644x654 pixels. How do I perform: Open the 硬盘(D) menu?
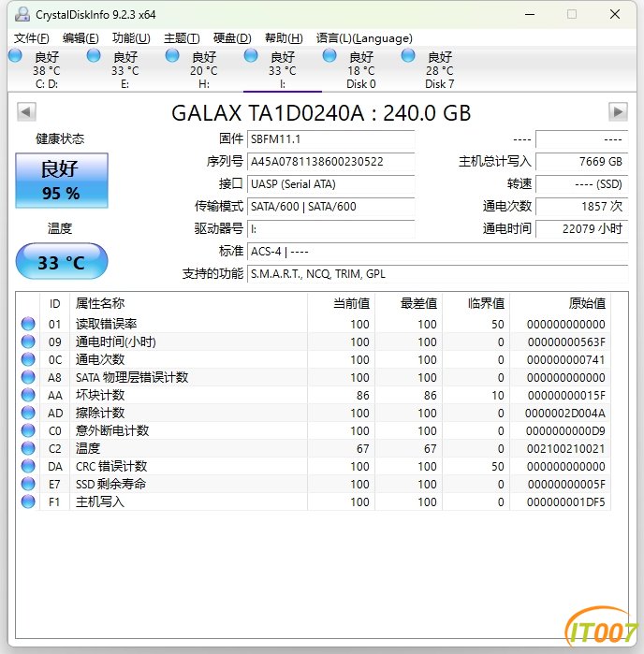tap(232, 38)
